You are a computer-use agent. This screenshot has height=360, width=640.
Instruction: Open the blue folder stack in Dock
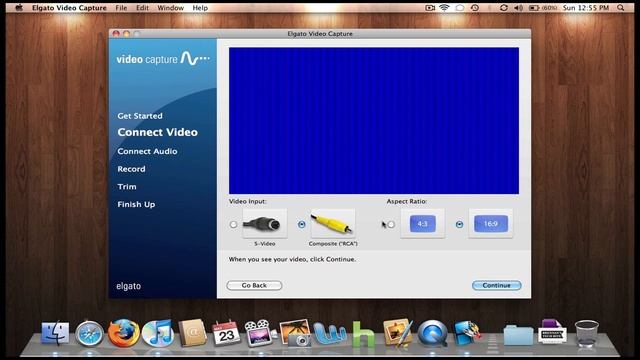(518, 335)
